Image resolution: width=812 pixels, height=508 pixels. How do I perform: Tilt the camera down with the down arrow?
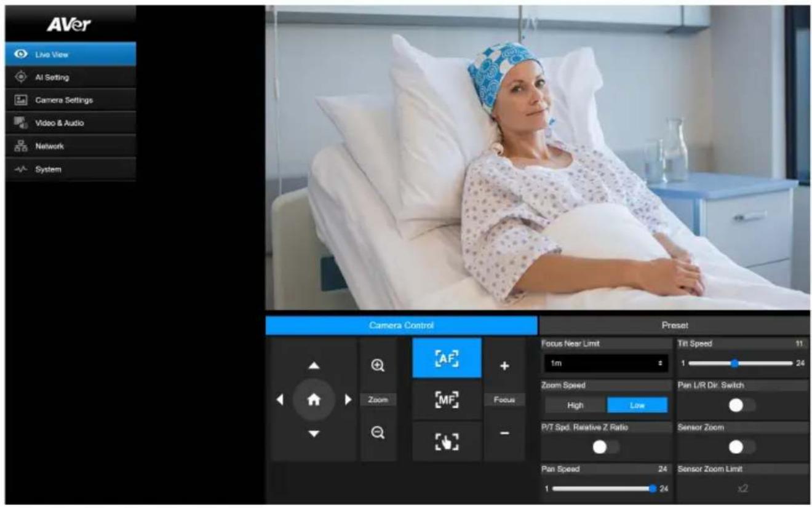point(314,434)
